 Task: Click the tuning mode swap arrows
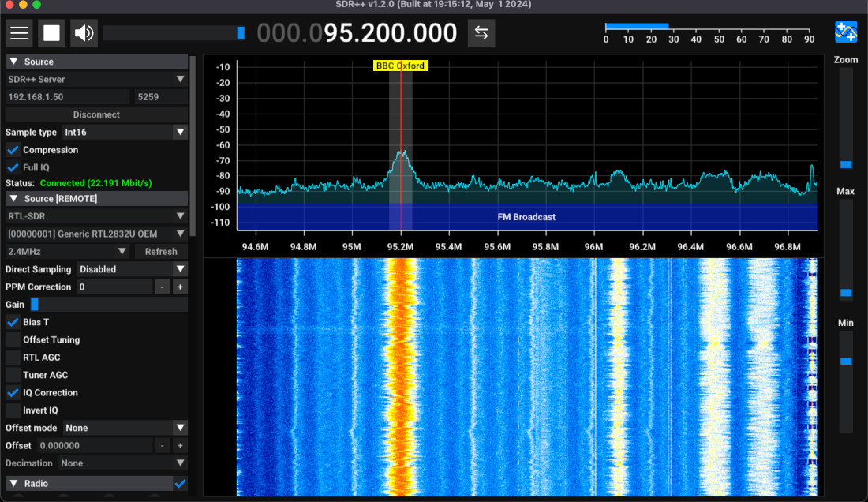481,32
